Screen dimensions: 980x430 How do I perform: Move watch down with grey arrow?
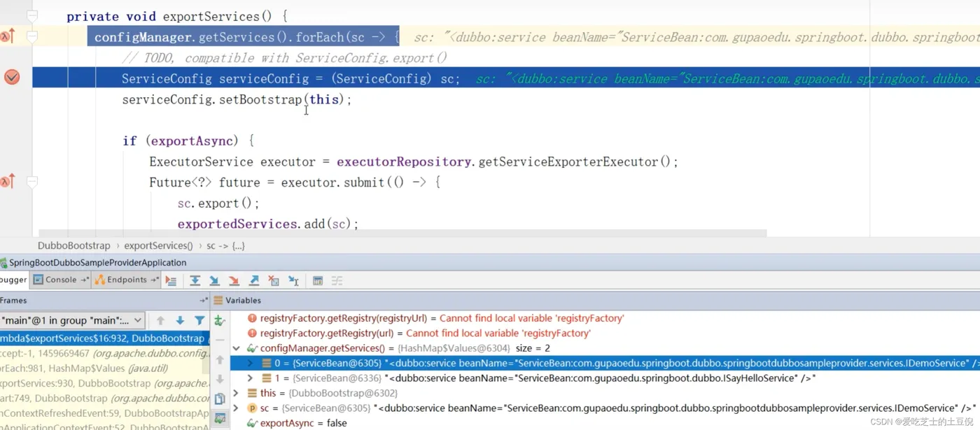coord(220,379)
